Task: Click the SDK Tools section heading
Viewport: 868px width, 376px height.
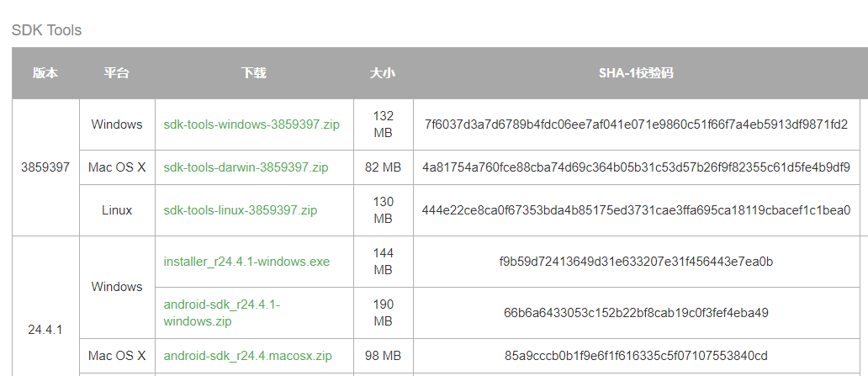Action: (46, 30)
